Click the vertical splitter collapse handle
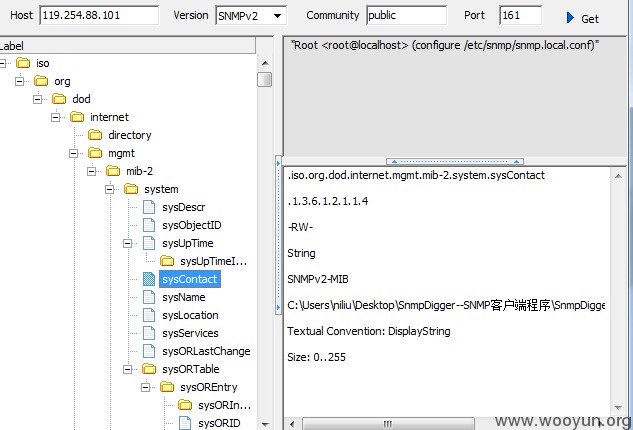The image size is (633, 430). point(278,235)
